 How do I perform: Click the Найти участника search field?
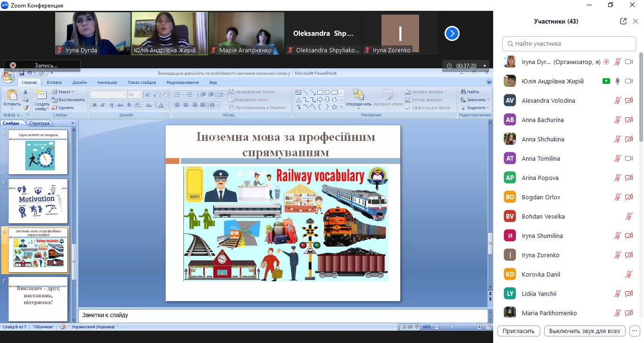(569, 44)
